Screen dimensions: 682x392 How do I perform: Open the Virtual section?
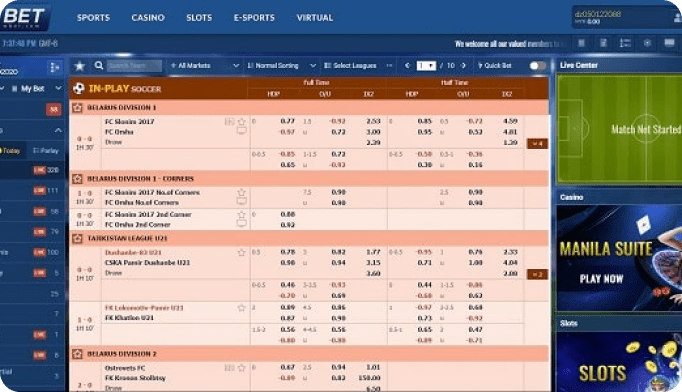315,18
